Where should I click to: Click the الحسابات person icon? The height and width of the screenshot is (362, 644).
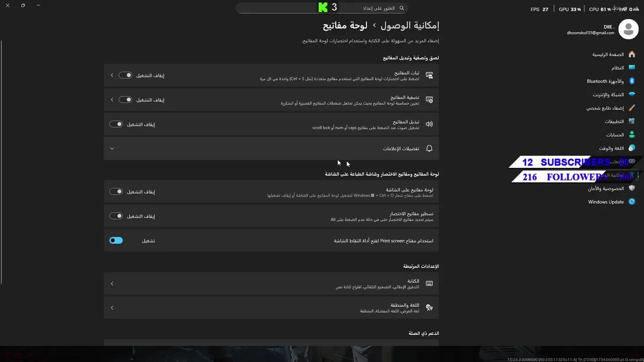632,135
